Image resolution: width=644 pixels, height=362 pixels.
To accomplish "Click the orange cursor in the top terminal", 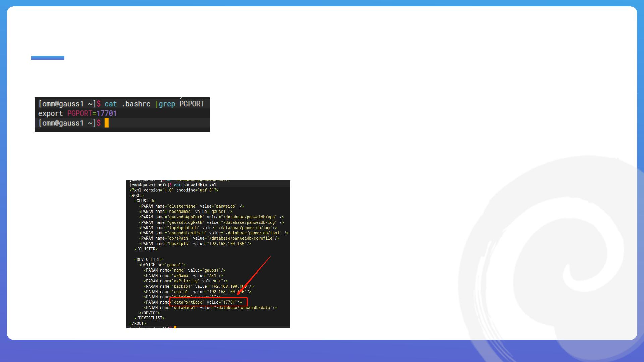I will (x=107, y=123).
